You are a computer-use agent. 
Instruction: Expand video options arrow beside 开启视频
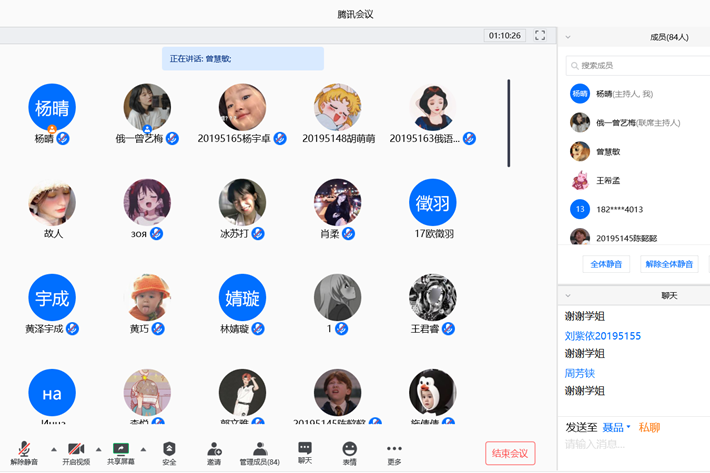(x=98, y=449)
